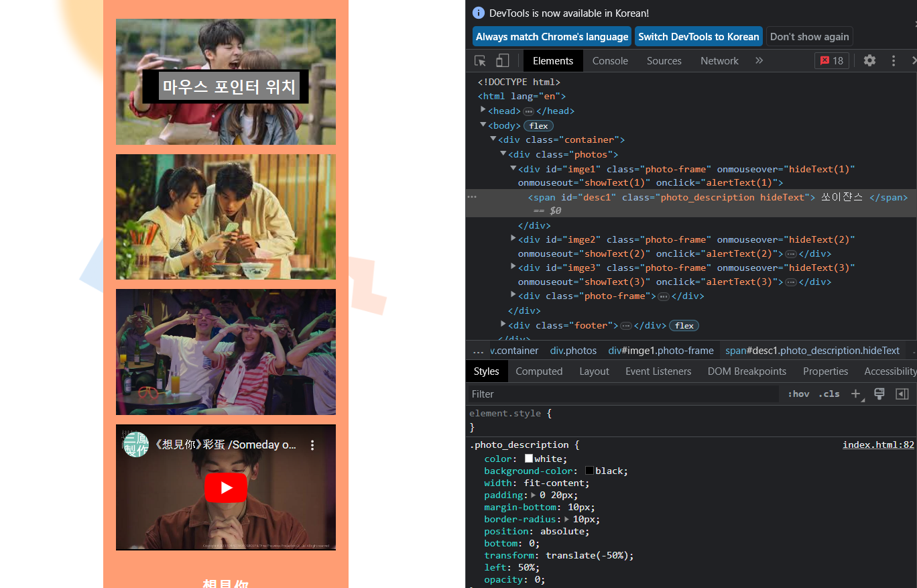Select the div.photos breadcrumb

pyautogui.click(x=573, y=351)
